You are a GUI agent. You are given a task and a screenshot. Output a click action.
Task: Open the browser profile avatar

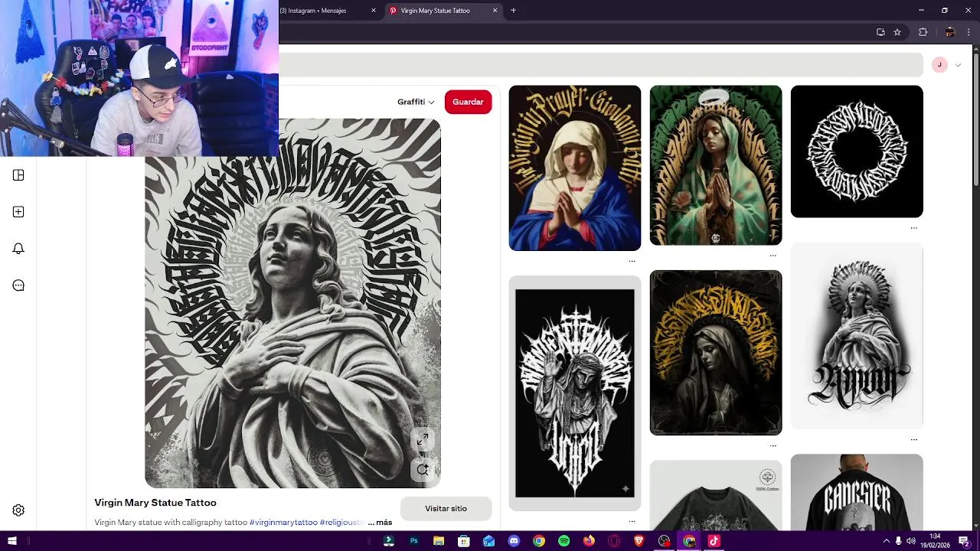pos(950,32)
